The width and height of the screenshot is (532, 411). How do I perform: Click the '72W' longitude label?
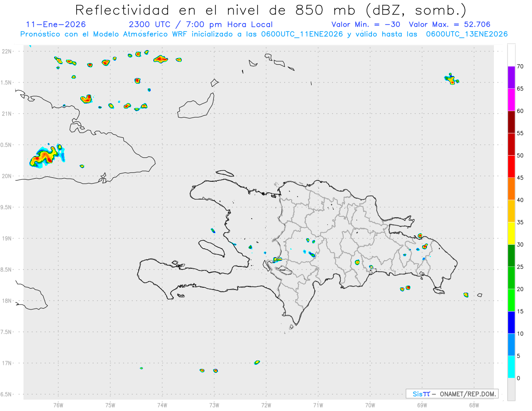(266, 405)
